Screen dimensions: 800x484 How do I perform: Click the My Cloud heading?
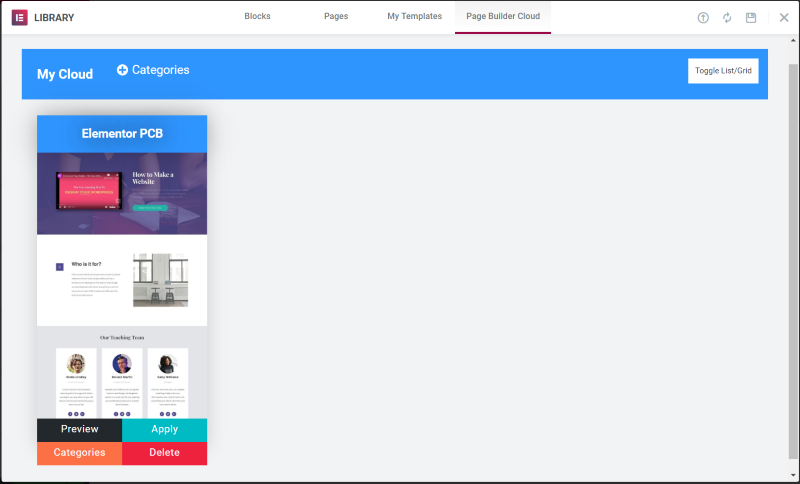(x=65, y=74)
